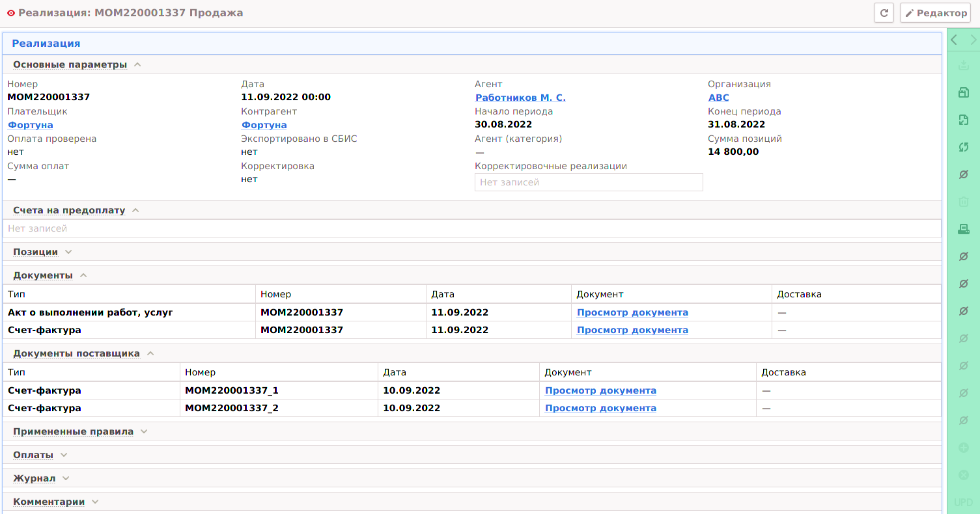View document for Акт о выполнении работ
This screenshot has height=514, width=980.
[x=632, y=312]
